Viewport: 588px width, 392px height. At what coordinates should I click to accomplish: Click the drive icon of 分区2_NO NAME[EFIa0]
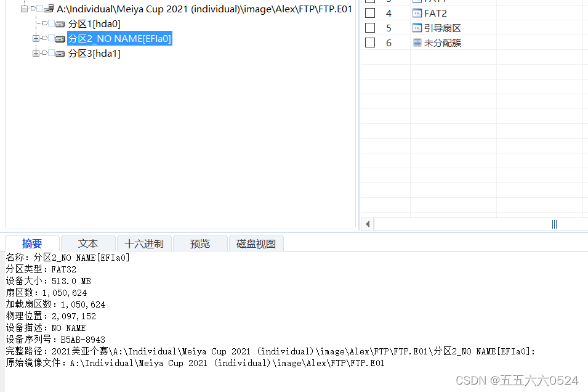60,39
